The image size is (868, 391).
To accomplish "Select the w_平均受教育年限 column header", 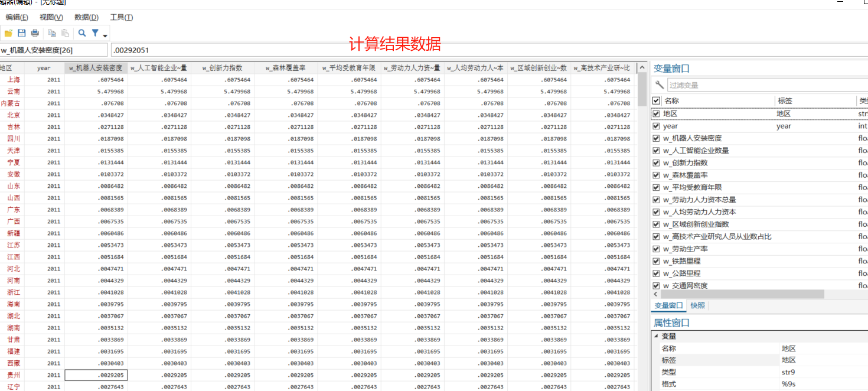I will (349, 68).
